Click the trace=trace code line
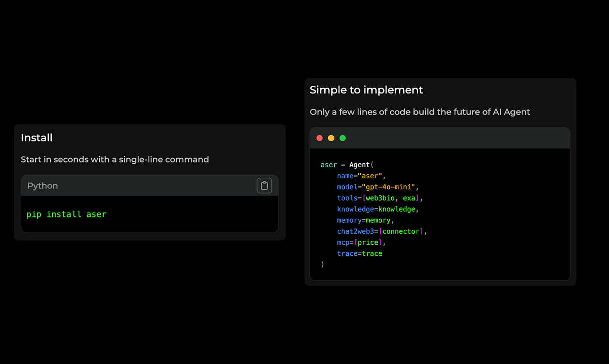 click(x=360, y=253)
